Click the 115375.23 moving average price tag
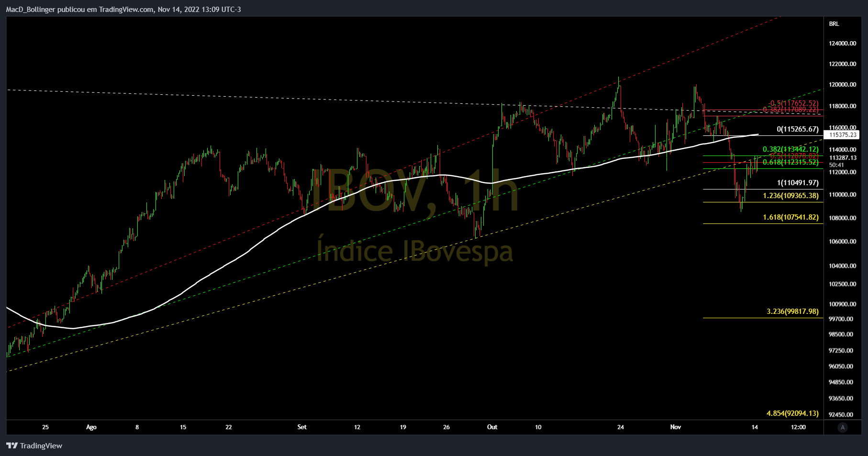 (x=843, y=135)
